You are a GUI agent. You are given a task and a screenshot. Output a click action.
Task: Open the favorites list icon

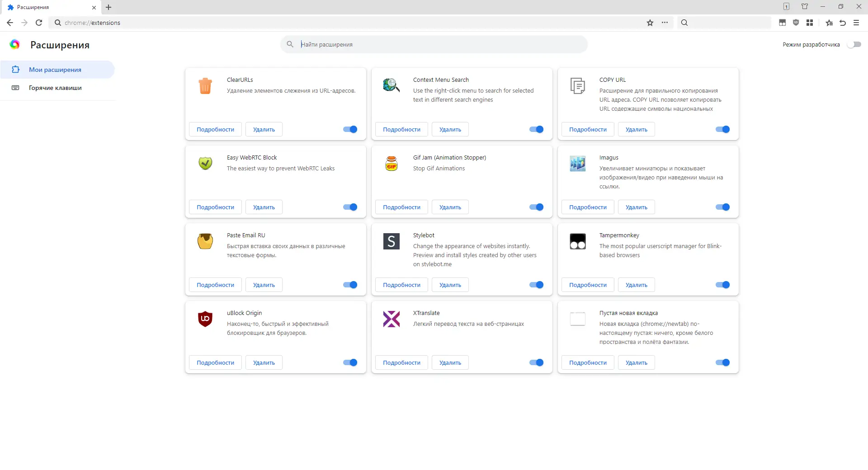pyautogui.click(x=829, y=23)
